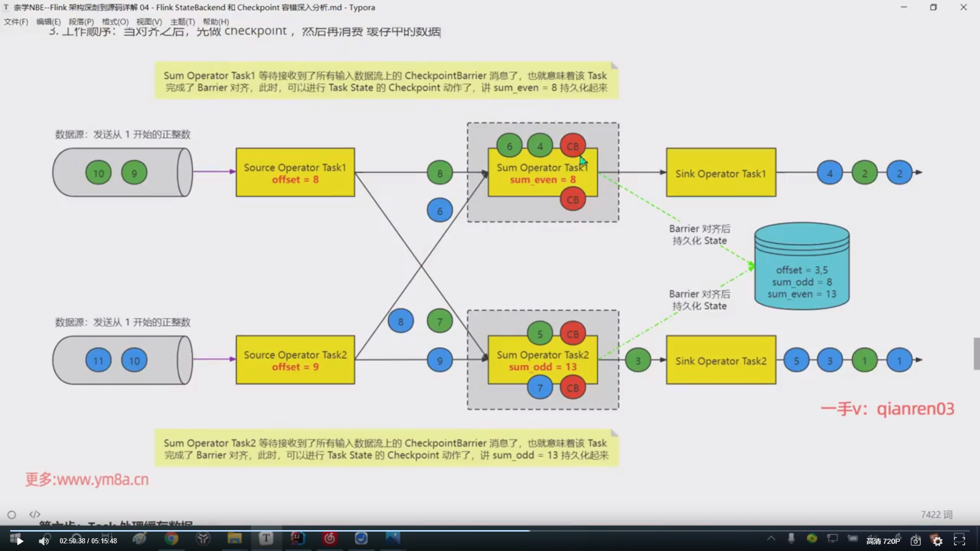Switch to Typora in the taskbar
This screenshot has width=980, height=551.
(x=266, y=538)
